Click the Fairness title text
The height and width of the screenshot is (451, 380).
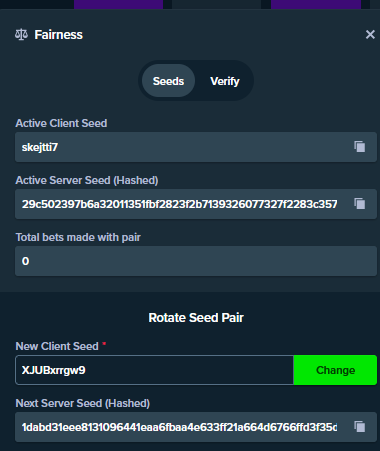point(58,35)
